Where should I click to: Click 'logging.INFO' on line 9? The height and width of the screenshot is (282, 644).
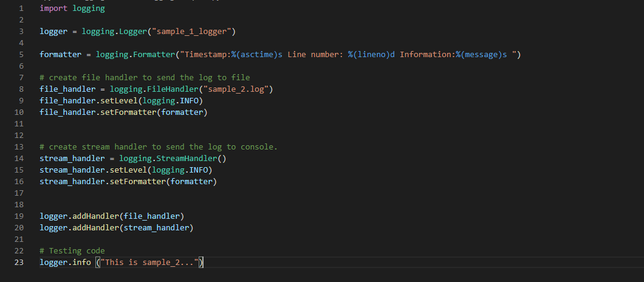(171, 101)
